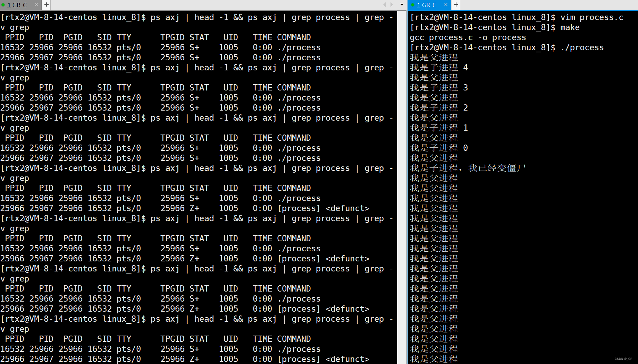Click the line '我是子进程 3'
Image resolution: width=638 pixels, height=364 pixels.
coord(439,88)
